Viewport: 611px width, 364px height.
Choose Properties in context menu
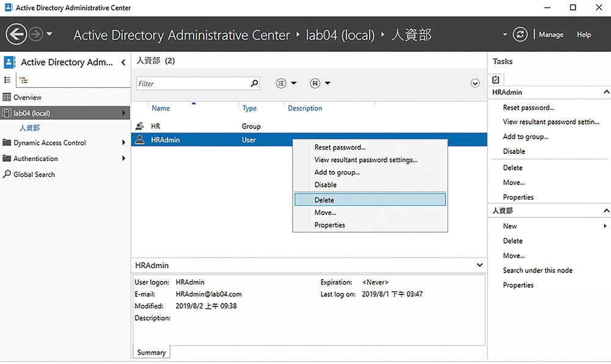[330, 225]
